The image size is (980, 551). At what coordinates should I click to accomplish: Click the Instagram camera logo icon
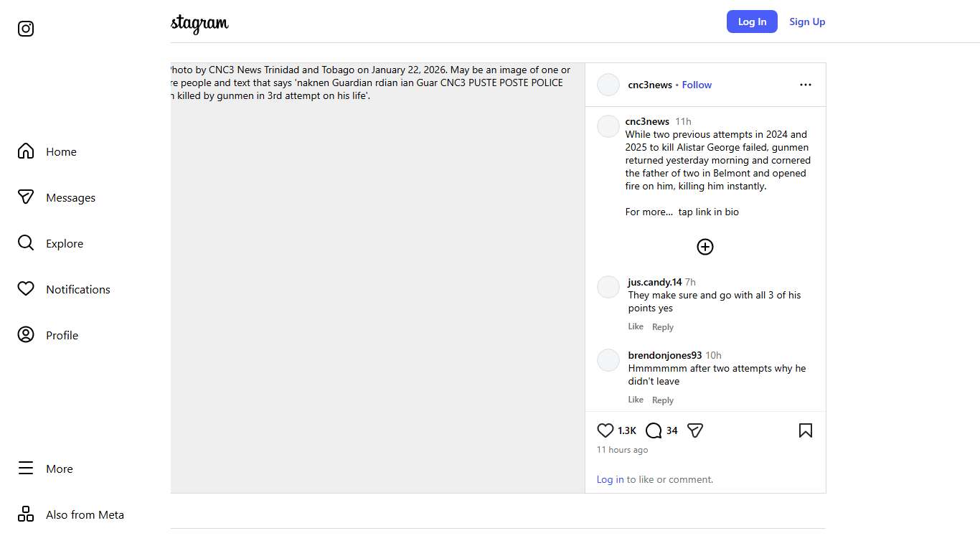pyautogui.click(x=26, y=29)
